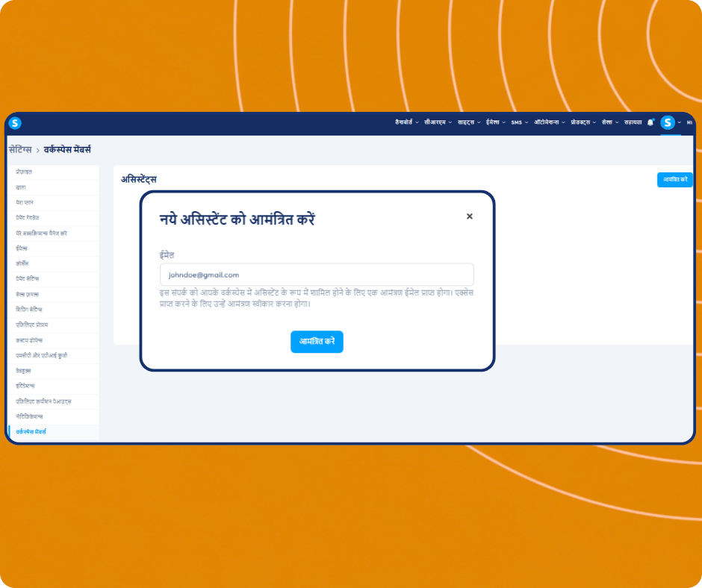Image resolution: width=702 pixels, height=588 pixels.
Task: Click the असिस्टेंट्स section heading
Action: point(139,179)
